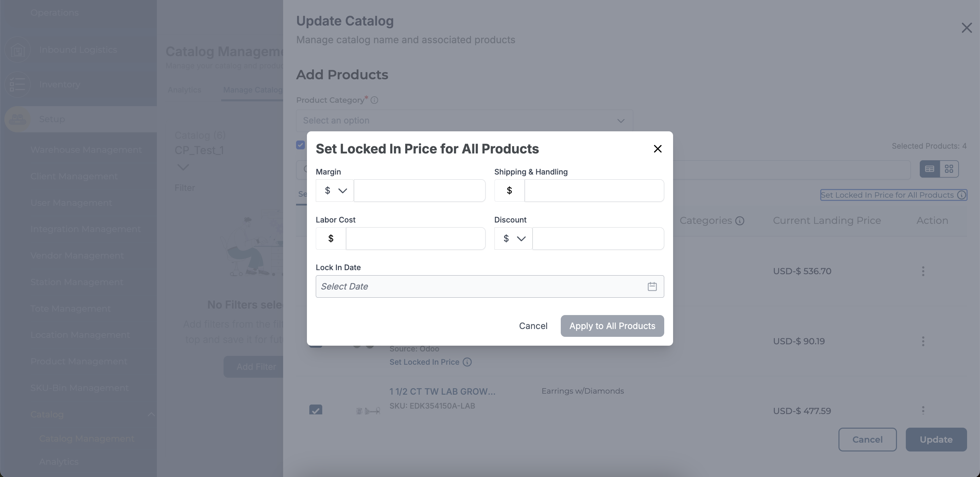Switch to the Analytics tab
Viewport: 980px width, 477px height.
(184, 90)
